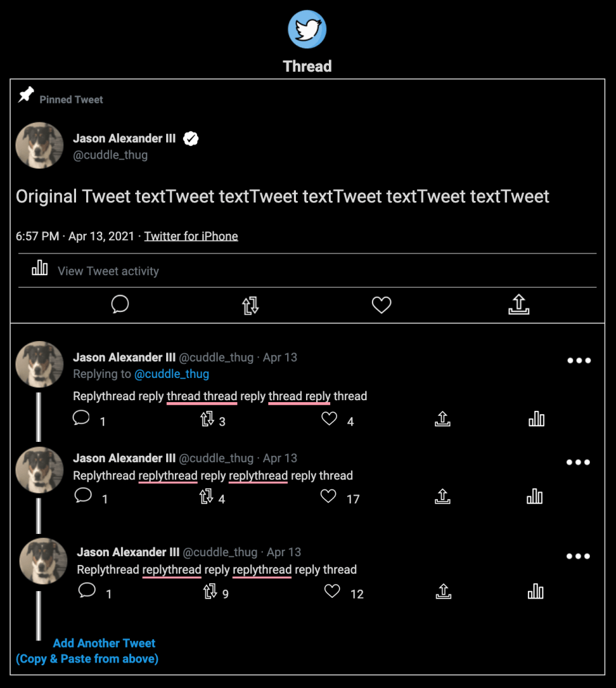Like the original tweet
The image size is (616, 688).
tap(381, 305)
